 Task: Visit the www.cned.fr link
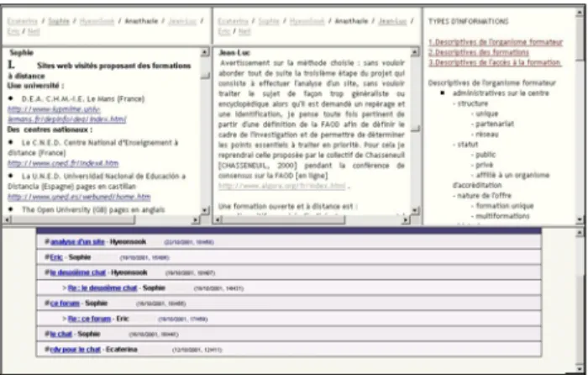(63, 163)
